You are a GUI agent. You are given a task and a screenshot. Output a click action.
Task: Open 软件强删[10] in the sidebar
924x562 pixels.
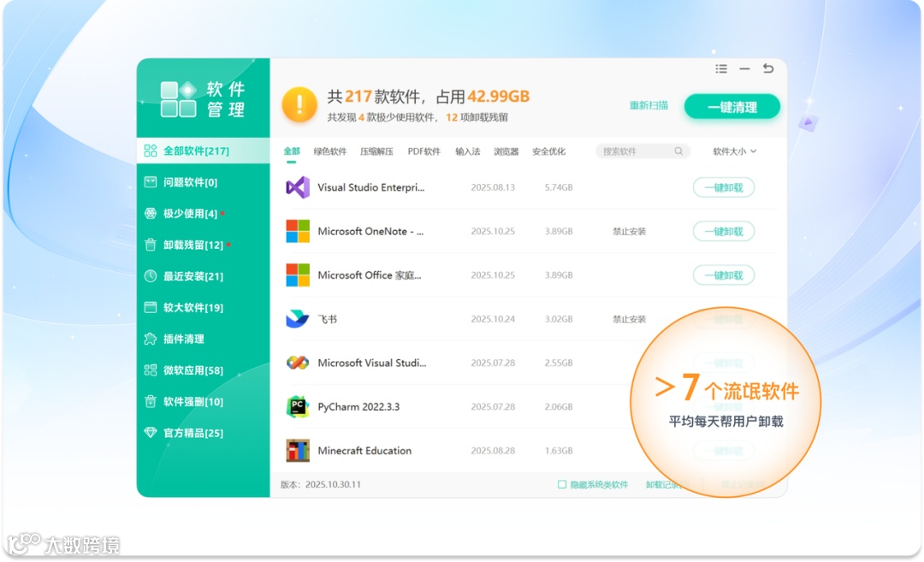coord(204,401)
